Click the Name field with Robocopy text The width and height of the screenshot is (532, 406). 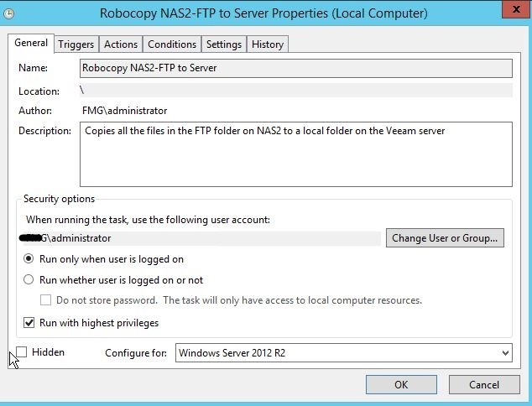pyautogui.click(x=296, y=68)
